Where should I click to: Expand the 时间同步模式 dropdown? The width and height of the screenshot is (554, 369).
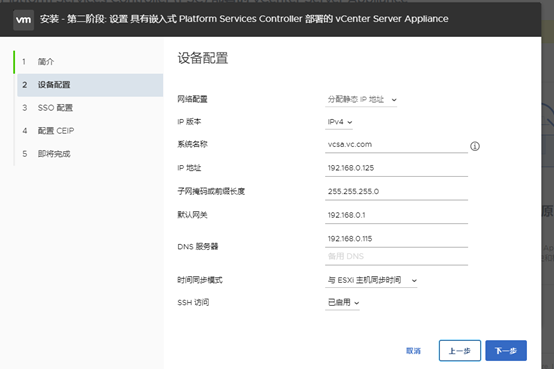pyautogui.click(x=371, y=281)
